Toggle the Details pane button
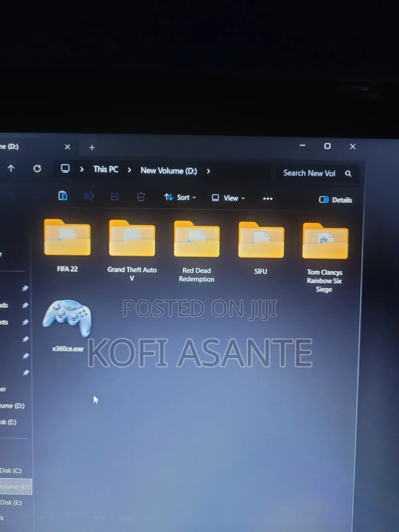This screenshot has height=532, width=399. (x=335, y=199)
